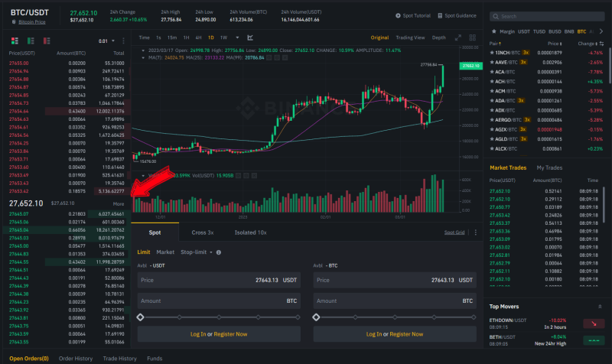Select the Trading View chart tab
The height and width of the screenshot is (364, 612).
pyautogui.click(x=410, y=37)
